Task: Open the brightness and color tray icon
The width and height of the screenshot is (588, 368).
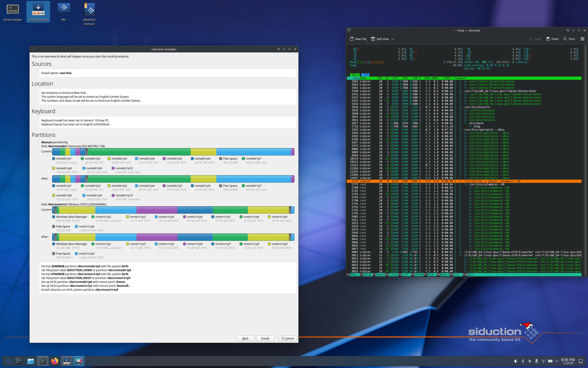Action: pyautogui.click(x=530, y=361)
